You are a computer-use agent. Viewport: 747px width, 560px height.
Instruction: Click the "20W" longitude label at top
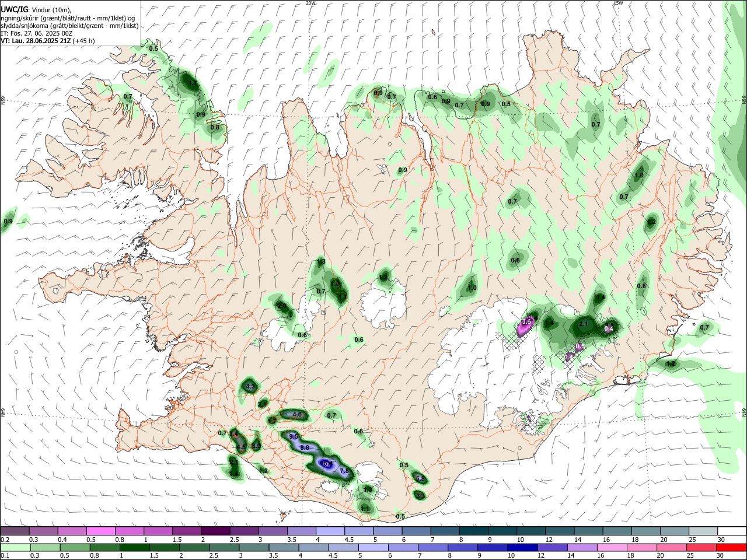(x=310, y=3)
